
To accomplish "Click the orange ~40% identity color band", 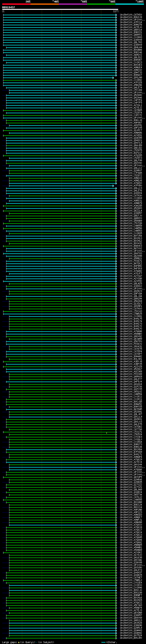I will click(x=45, y=4).
